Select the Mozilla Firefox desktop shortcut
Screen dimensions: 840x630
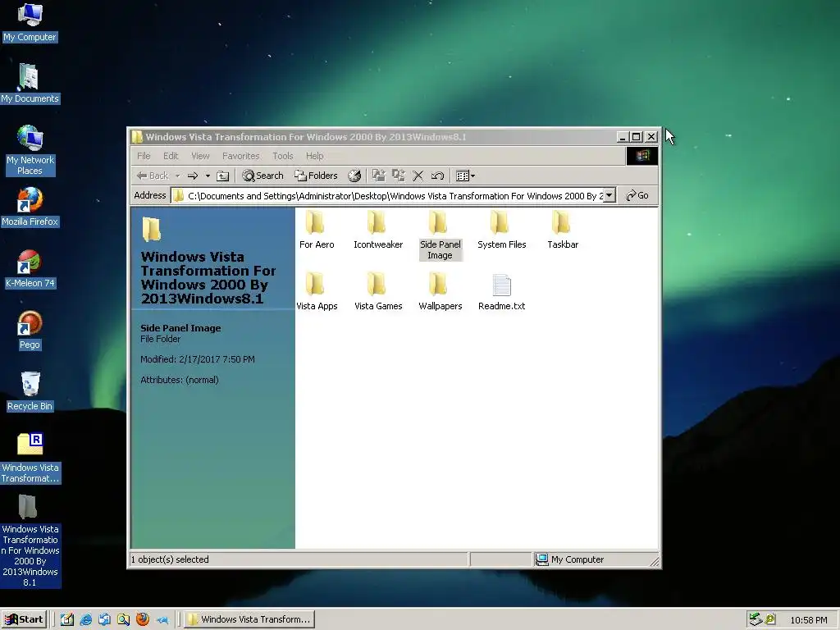coord(30,207)
